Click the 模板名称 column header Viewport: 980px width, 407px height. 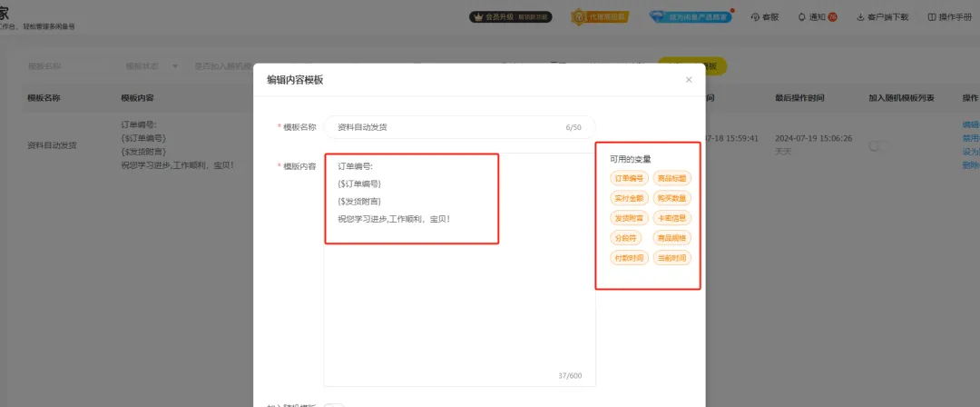[44, 98]
